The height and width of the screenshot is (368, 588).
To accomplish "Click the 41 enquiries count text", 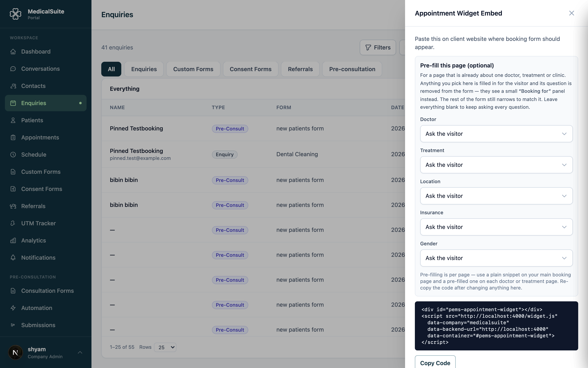I will 117,47.
